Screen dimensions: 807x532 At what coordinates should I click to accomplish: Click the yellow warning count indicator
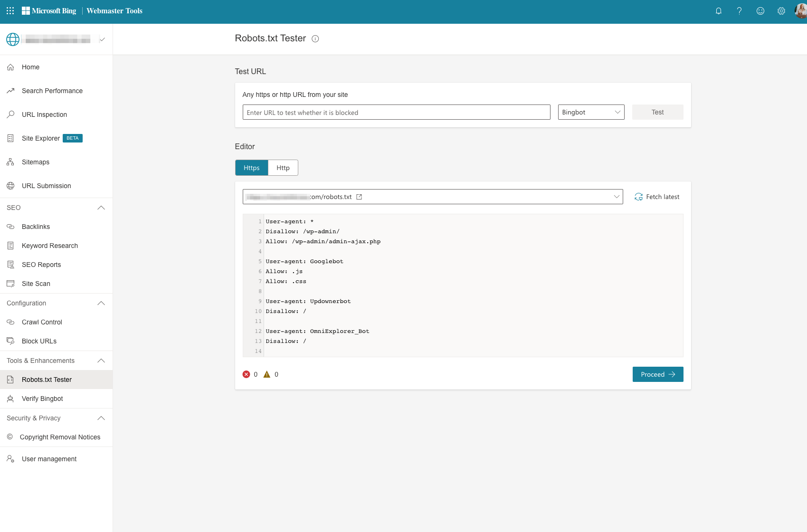268,374
